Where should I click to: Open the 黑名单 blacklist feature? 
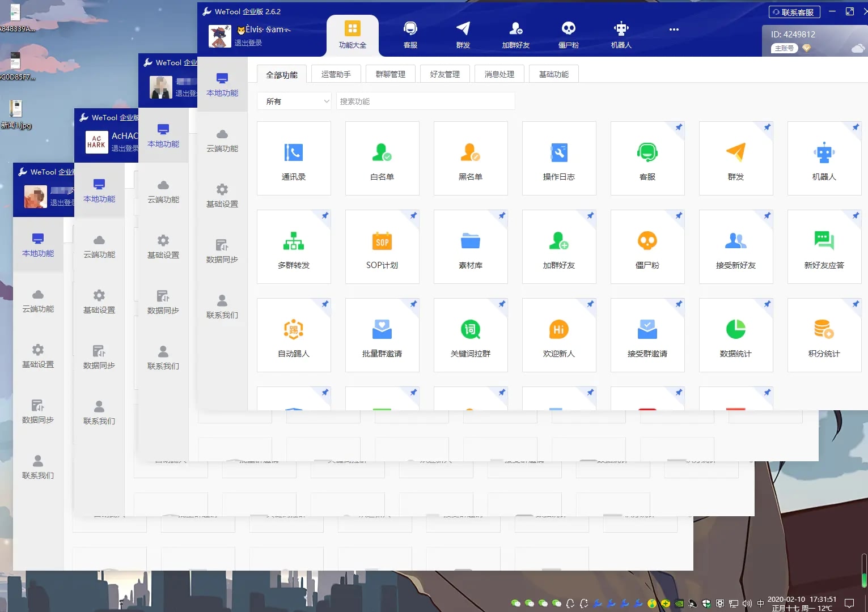471,158
